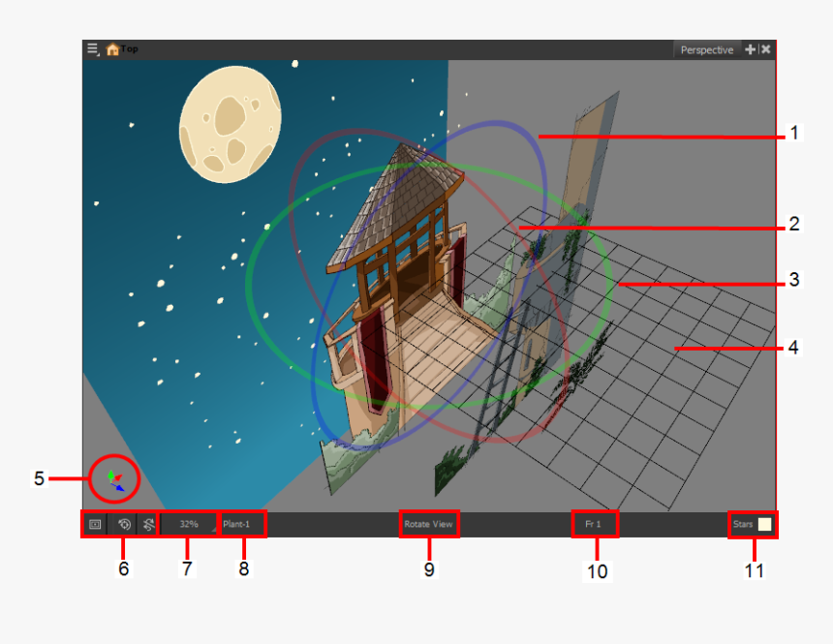The height and width of the screenshot is (644, 833).
Task: Close the Perspective view with X
Action: click(x=766, y=49)
